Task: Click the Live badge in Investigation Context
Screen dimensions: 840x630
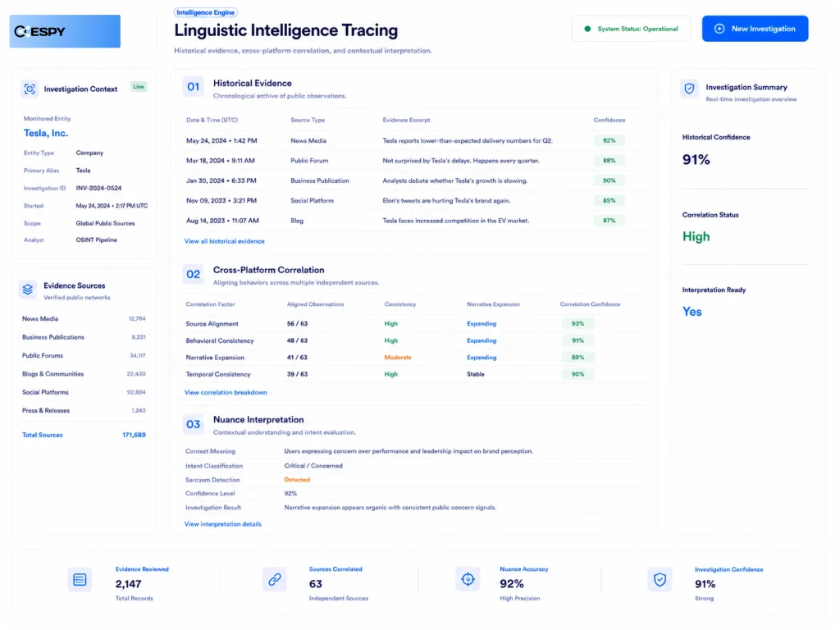Action: coord(139,87)
